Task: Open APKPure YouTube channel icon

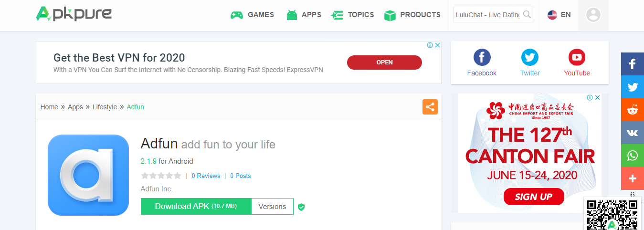Action: (x=577, y=58)
